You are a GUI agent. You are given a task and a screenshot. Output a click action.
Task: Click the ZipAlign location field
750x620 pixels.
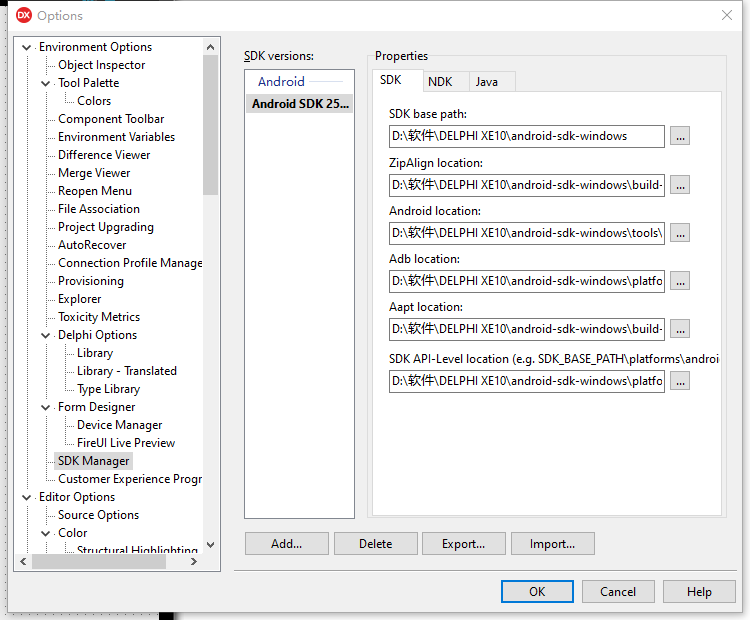click(x=527, y=185)
